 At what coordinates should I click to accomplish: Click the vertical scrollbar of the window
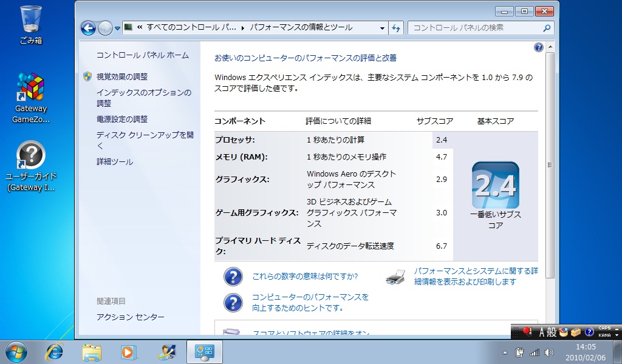pos(550,164)
